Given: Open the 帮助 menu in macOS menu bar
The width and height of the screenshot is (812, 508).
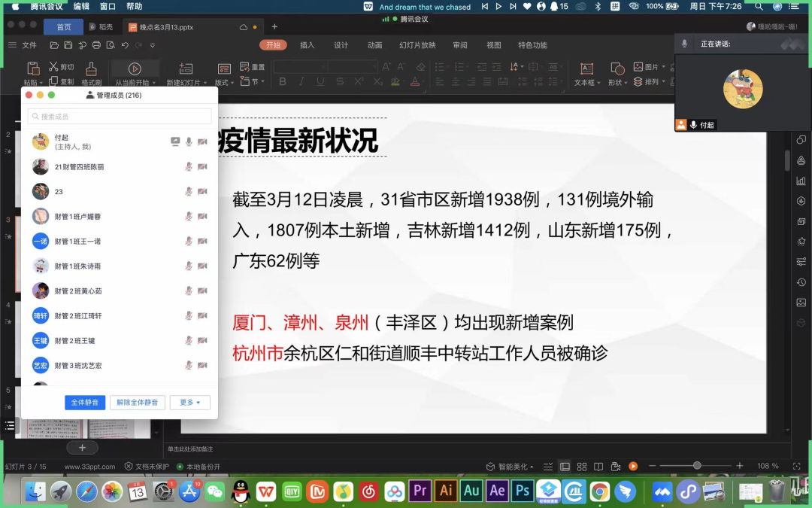Looking at the screenshot, I should click(x=134, y=6).
